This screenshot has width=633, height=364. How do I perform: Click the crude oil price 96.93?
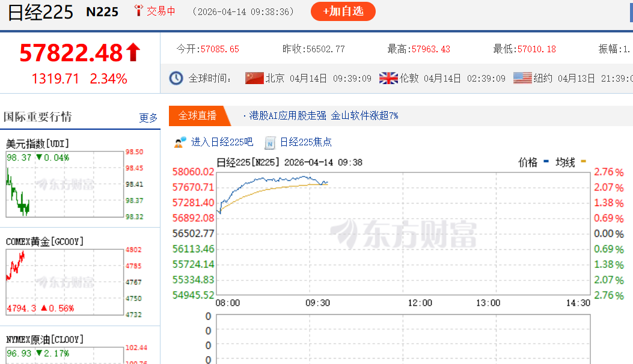click(19, 354)
